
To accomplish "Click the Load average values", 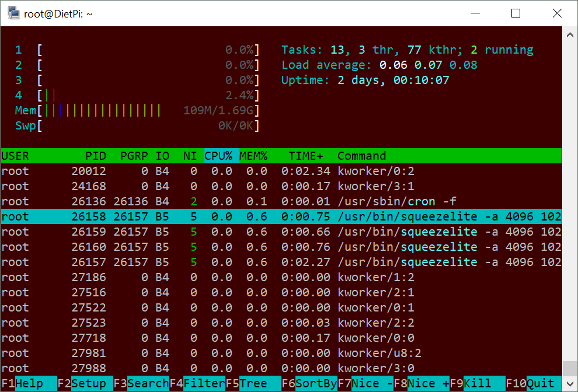I will point(429,65).
